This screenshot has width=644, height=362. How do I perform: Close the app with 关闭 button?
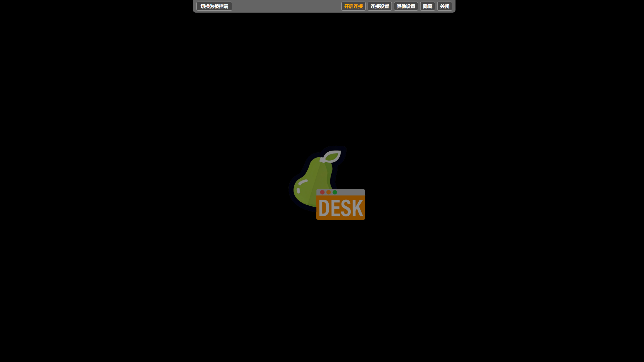444,6
